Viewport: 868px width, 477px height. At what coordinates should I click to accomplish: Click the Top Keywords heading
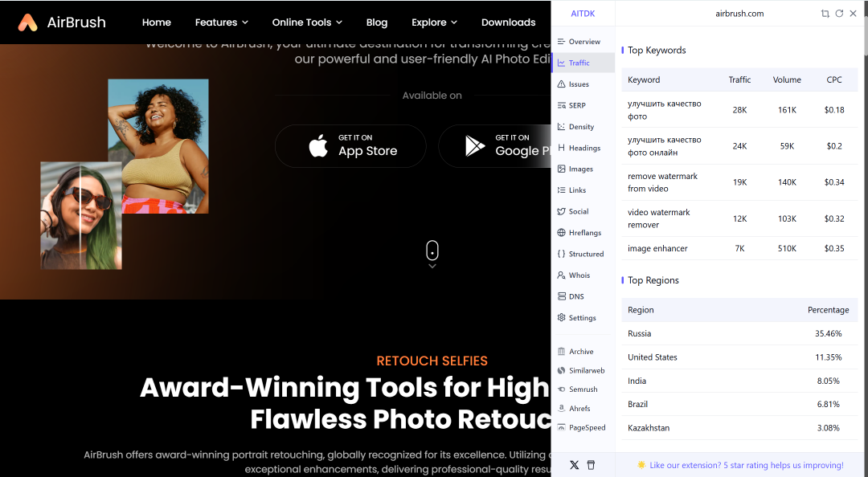click(657, 51)
